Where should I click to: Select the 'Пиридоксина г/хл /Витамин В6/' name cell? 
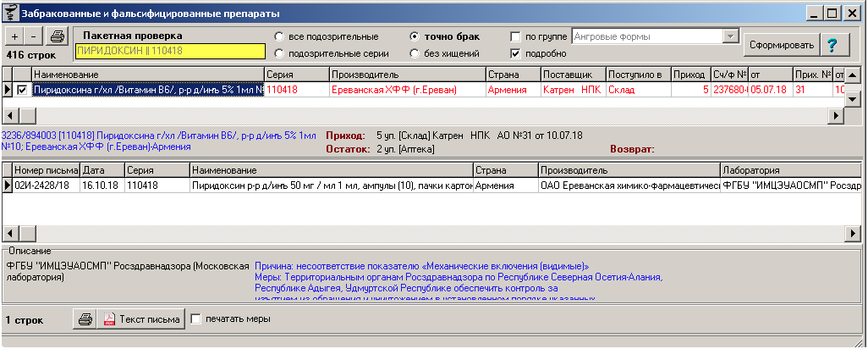pos(148,90)
